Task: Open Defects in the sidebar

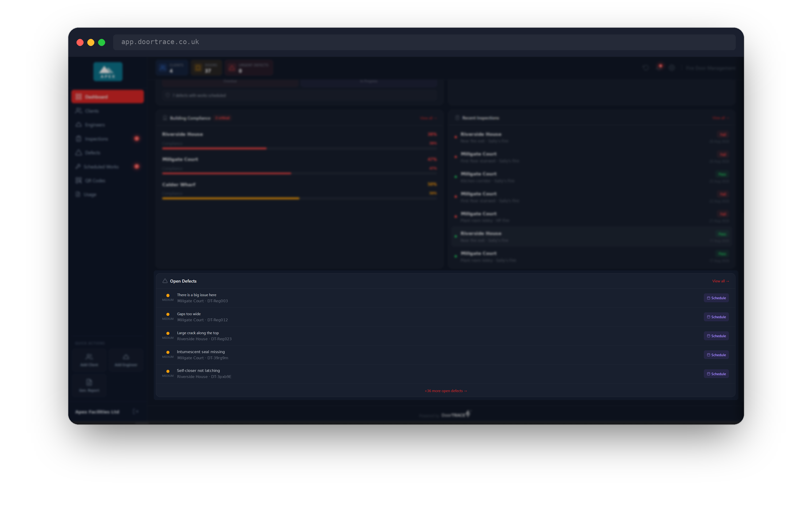Action: pos(107,152)
